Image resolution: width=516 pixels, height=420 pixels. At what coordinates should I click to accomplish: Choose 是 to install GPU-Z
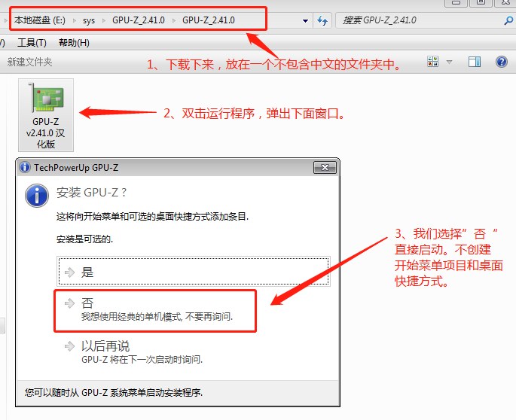tap(194, 271)
